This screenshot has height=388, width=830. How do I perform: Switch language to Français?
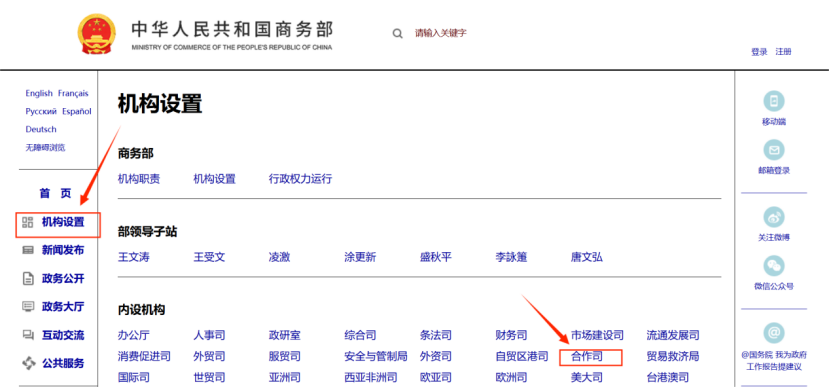[x=73, y=93]
